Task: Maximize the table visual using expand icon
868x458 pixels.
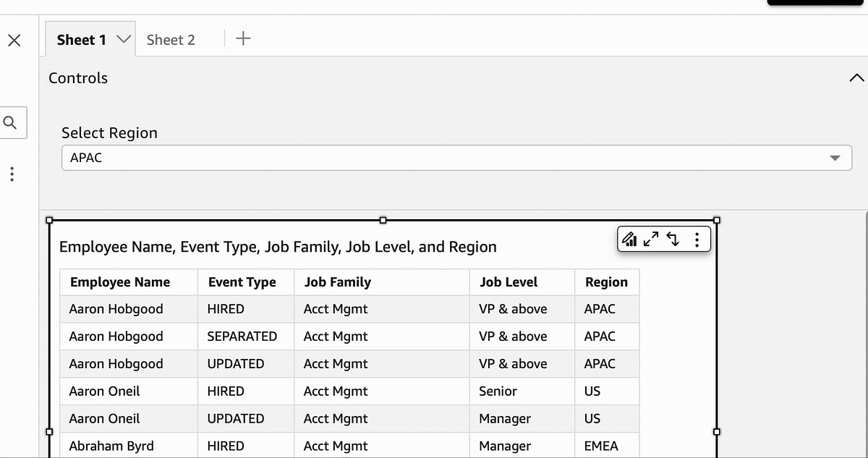Action: click(650, 238)
